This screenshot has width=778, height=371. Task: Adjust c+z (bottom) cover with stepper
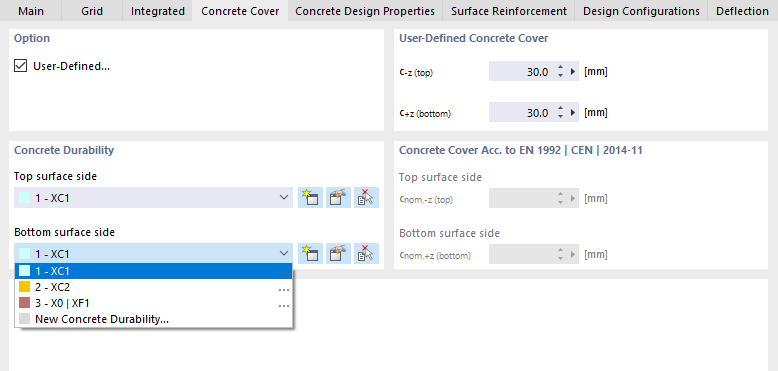(561, 113)
